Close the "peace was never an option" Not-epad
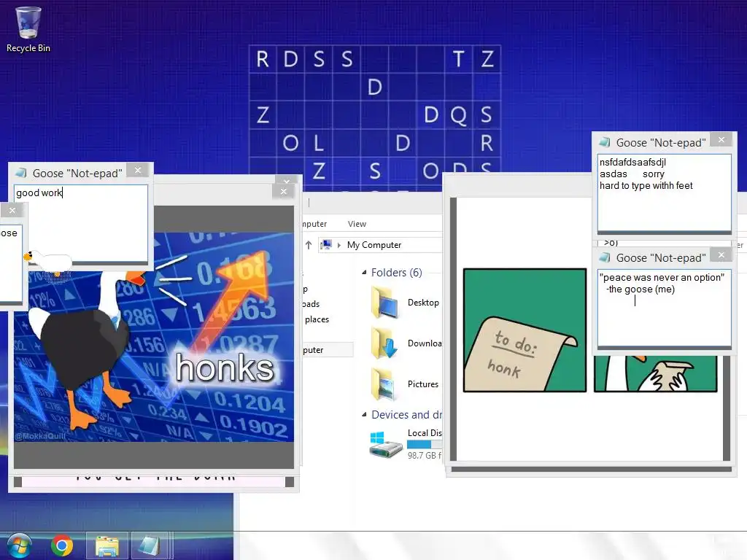Screen dimensions: 747x560 (721, 254)
